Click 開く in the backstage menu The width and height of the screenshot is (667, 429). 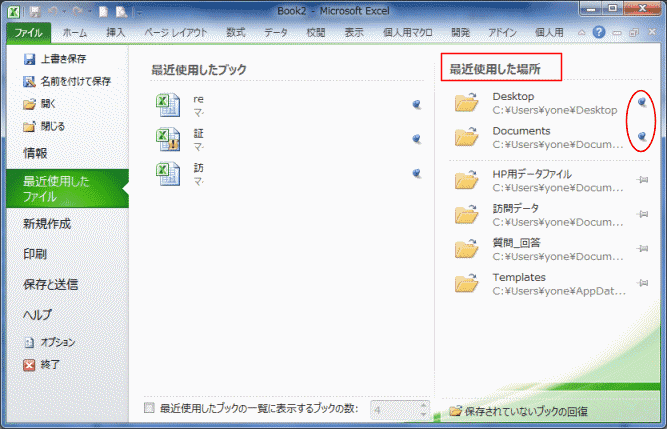(x=40, y=104)
